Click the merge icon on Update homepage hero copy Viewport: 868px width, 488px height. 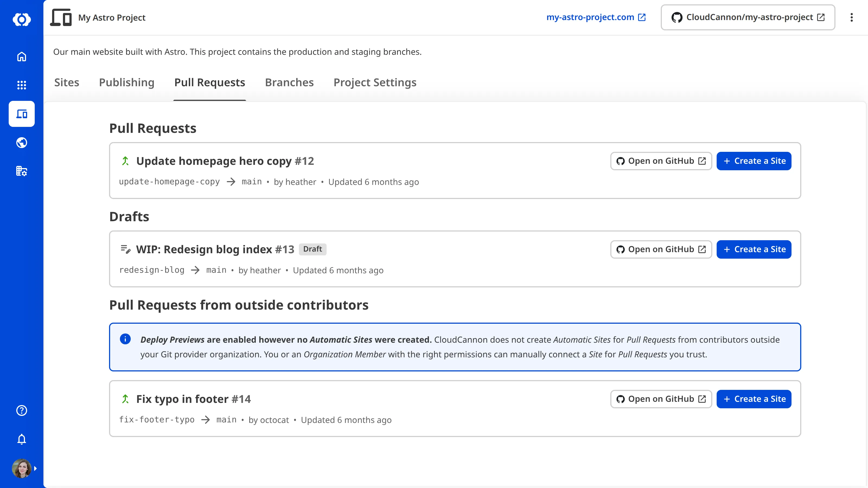125,161
